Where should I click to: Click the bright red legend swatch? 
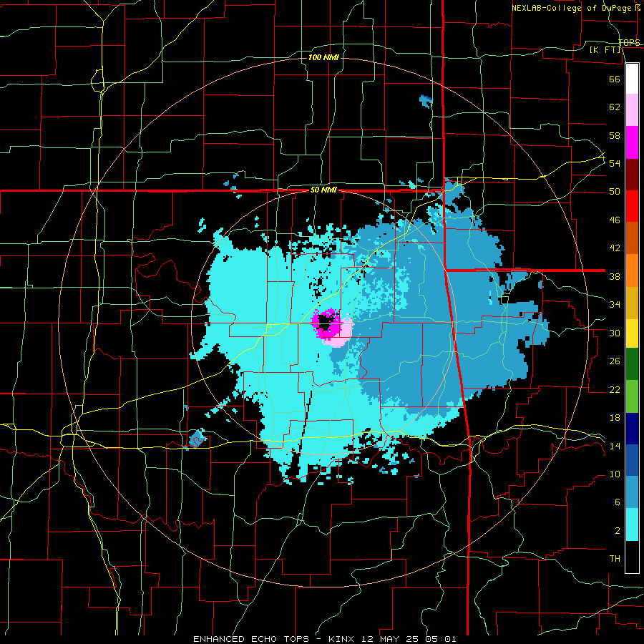point(632,206)
